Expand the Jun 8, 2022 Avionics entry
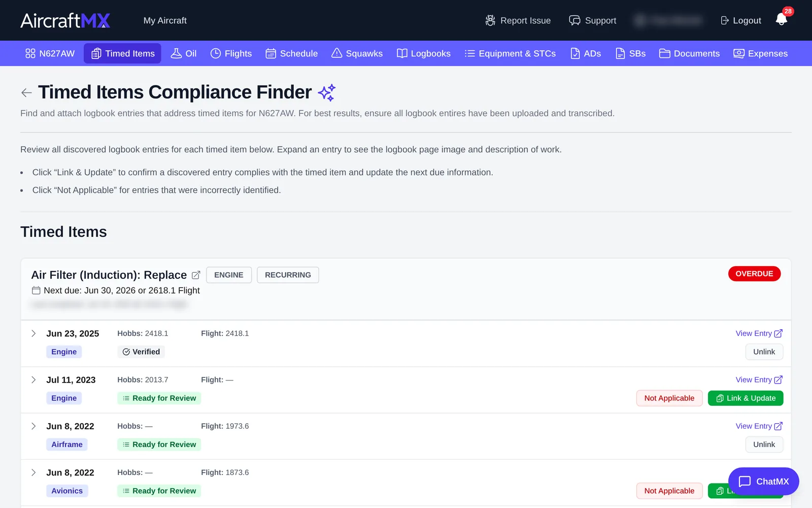 coord(33,472)
